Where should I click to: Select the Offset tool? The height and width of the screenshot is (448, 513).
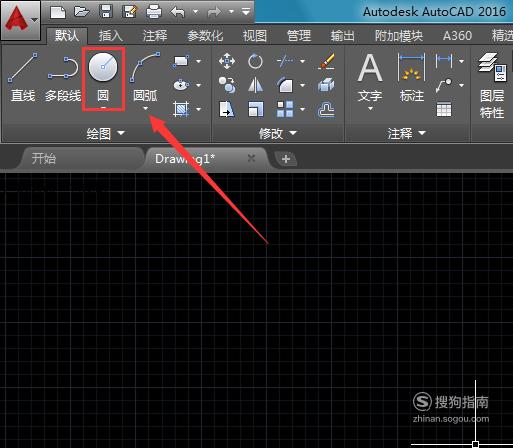[x=326, y=109]
